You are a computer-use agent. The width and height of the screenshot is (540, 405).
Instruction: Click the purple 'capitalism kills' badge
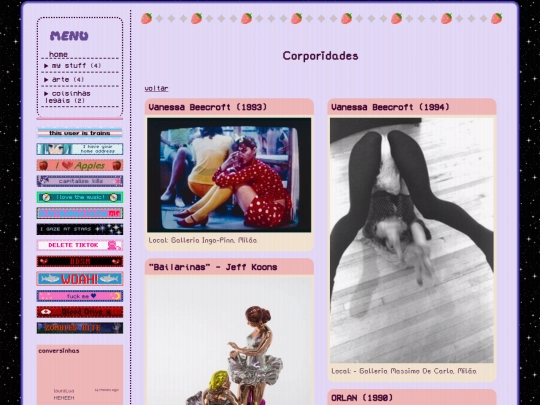pyautogui.click(x=80, y=181)
